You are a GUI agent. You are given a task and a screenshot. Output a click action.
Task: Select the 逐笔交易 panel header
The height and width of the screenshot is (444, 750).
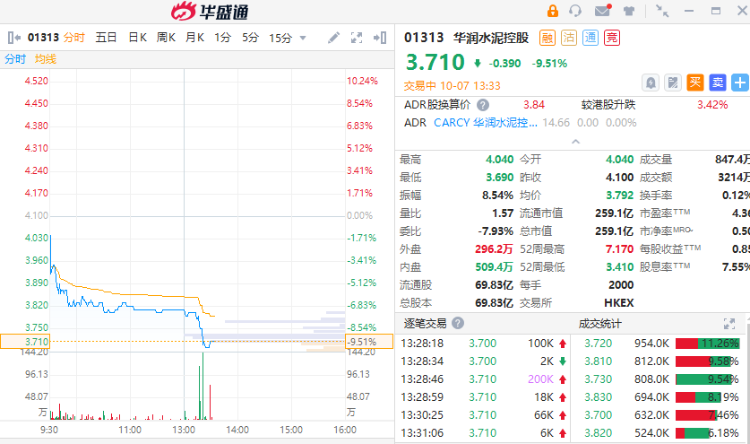(x=425, y=323)
